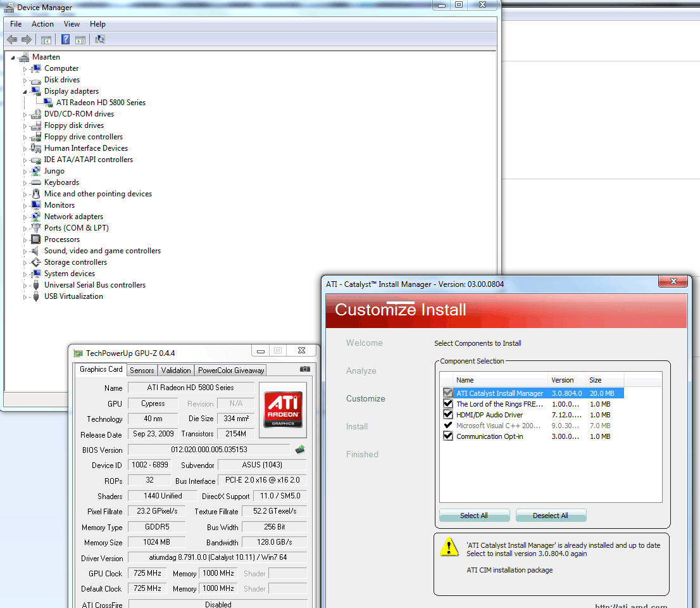The height and width of the screenshot is (608, 700).
Task: Open the Action menu in Device Manager
Action: tap(42, 24)
